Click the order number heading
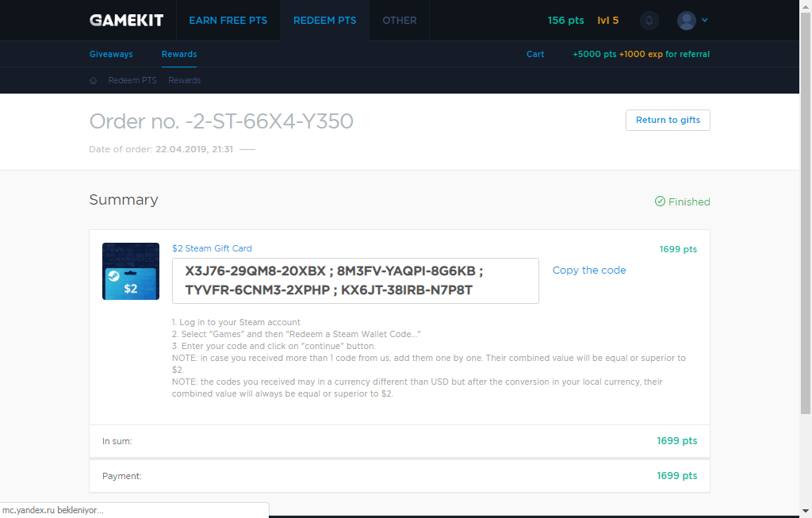812x518 pixels. 221,121
